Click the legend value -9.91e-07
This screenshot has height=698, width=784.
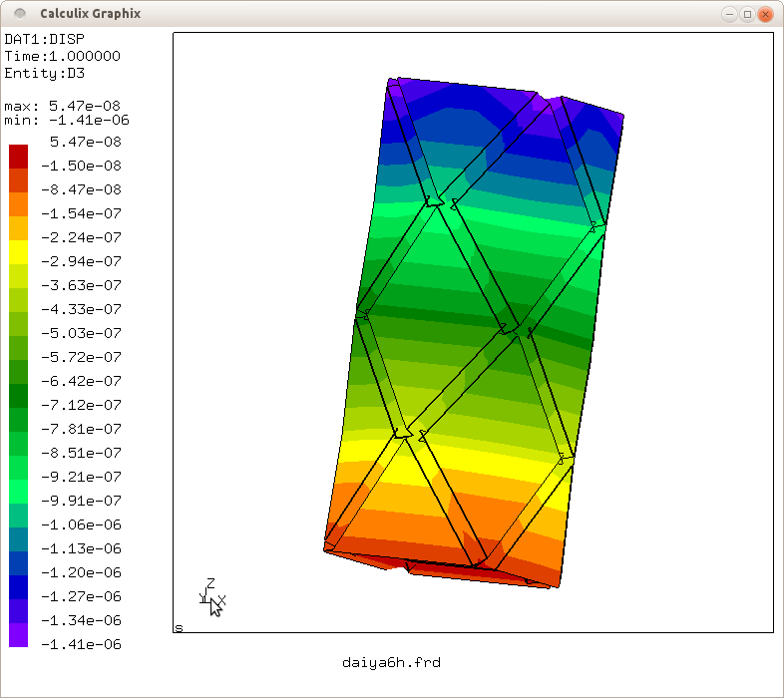pos(82,501)
